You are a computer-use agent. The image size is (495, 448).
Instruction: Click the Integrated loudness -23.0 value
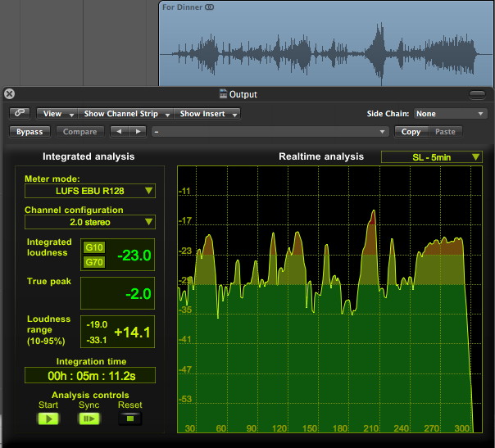[134, 256]
